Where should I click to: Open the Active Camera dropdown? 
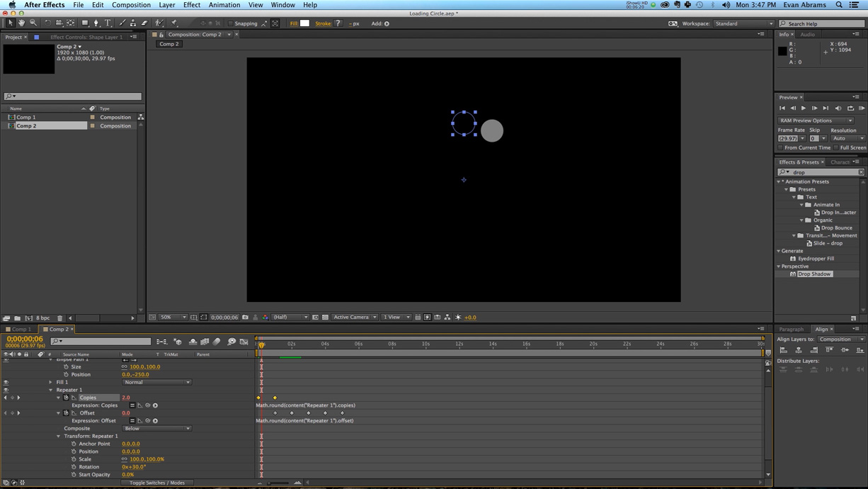pyautogui.click(x=355, y=317)
